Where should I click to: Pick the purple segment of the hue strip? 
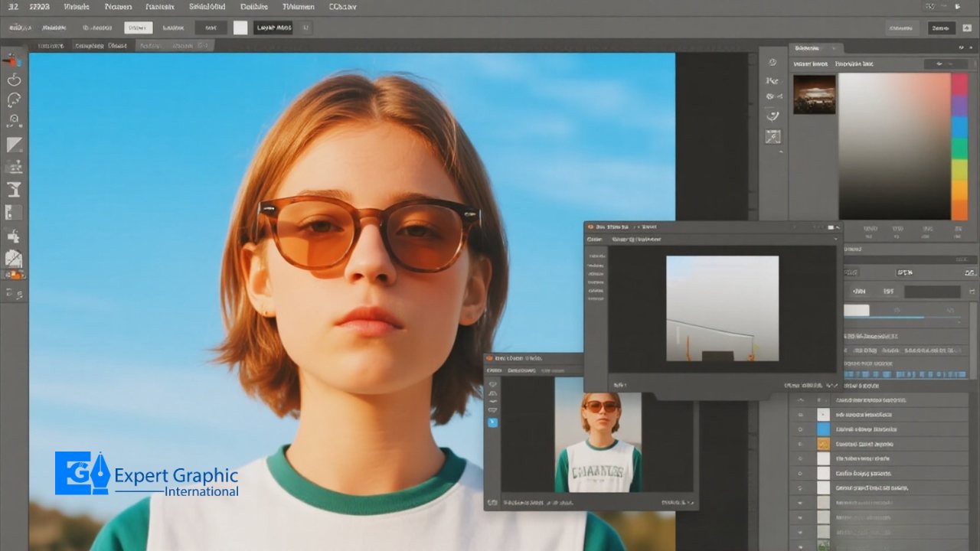point(959,106)
